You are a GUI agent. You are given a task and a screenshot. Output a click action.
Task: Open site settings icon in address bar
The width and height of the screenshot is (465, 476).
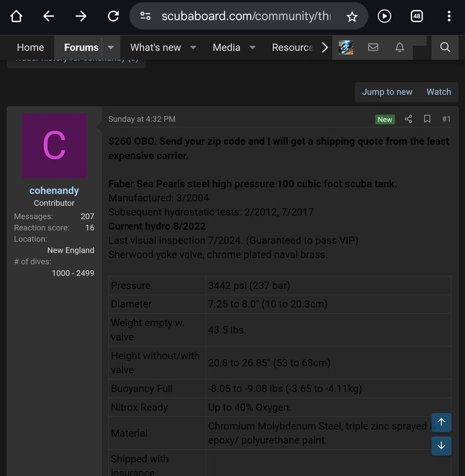pyautogui.click(x=145, y=16)
